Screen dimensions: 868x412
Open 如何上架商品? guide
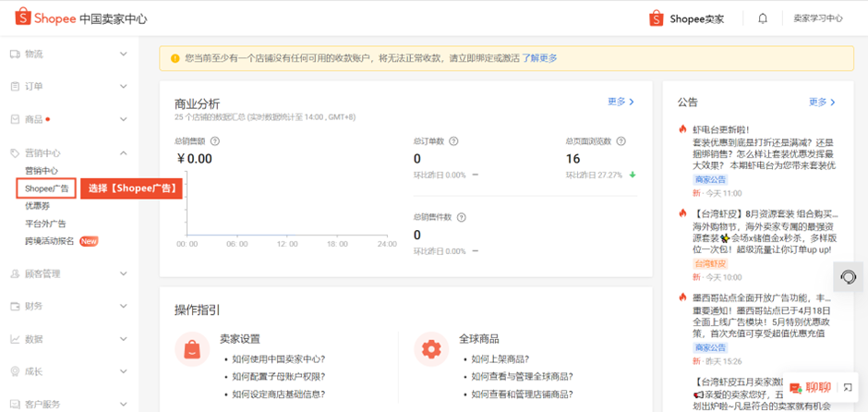500,358
